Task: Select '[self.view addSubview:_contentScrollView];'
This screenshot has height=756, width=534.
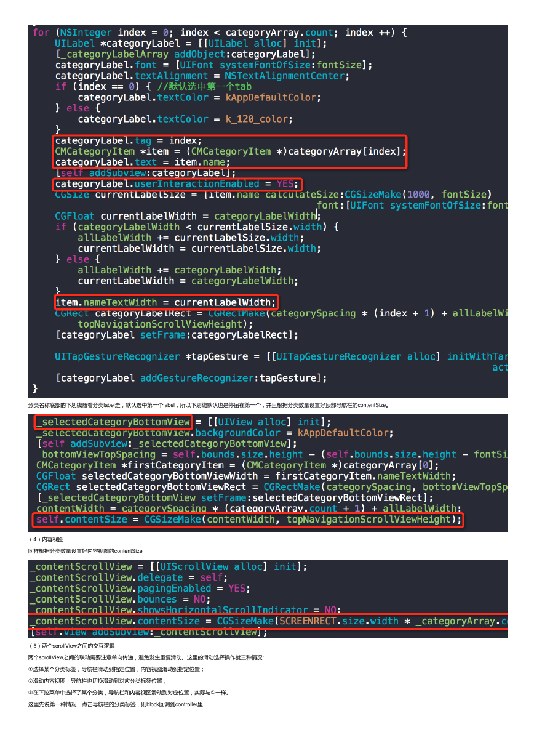Action: tap(149, 632)
